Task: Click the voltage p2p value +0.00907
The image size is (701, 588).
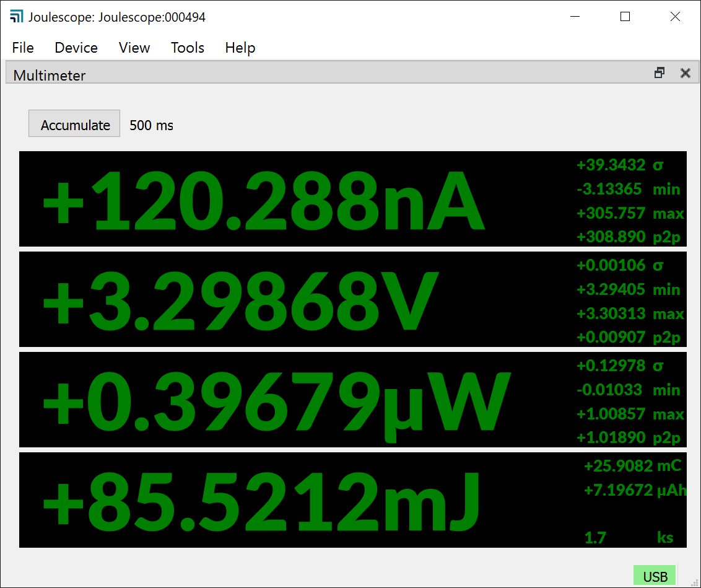Action: point(611,336)
